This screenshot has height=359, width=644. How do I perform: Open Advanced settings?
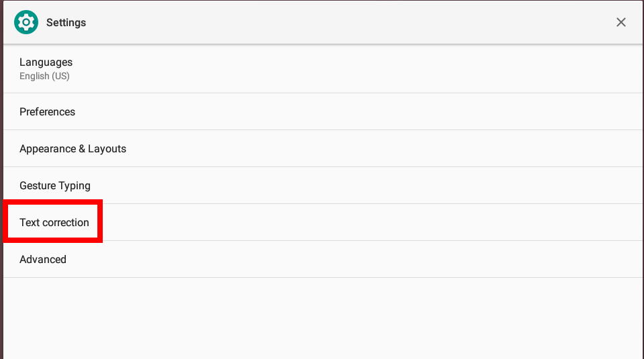(x=322, y=259)
